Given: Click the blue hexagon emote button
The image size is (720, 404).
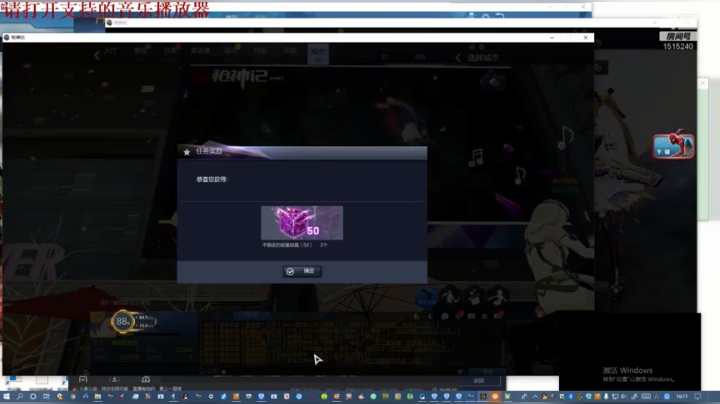Looking at the screenshot, I should (427, 297).
